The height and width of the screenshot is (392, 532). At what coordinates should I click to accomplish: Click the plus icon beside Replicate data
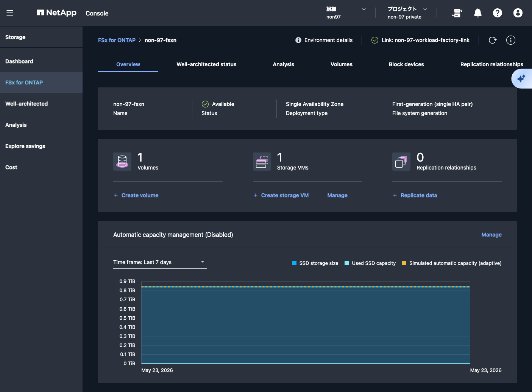[x=395, y=195]
